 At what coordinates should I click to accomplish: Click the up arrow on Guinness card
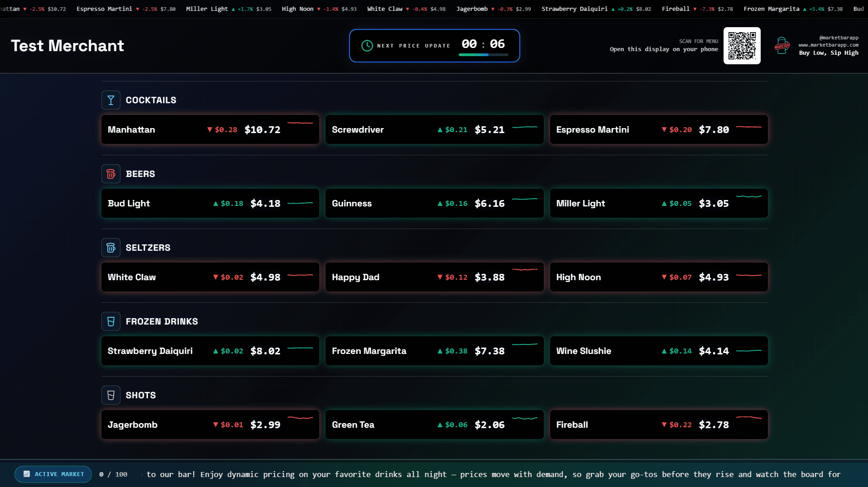(440, 203)
